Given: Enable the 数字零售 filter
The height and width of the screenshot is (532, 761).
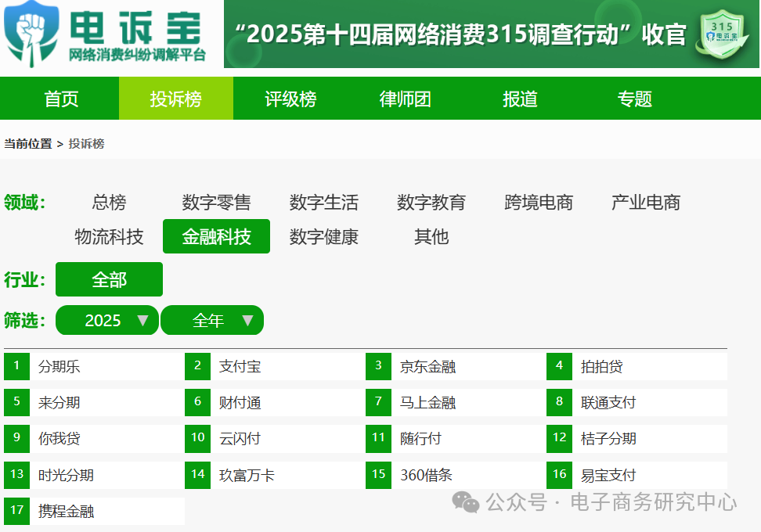Looking at the screenshot, I should point(215,203).
